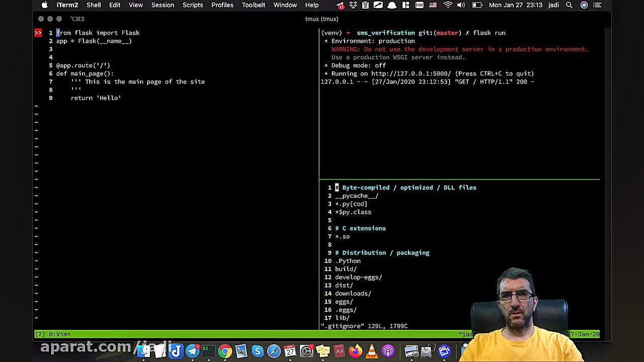Open the volume control in menu bar
This screenshot has height=362, width=644.
[x=461, y=5]
